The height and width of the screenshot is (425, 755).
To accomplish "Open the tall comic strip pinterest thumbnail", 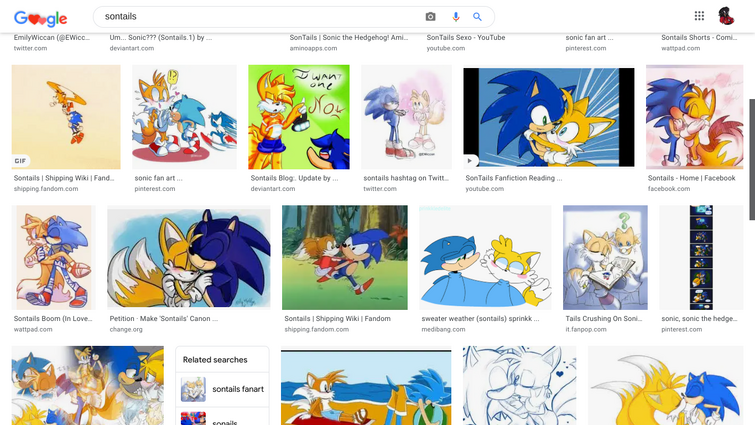I will pos(701,258).
